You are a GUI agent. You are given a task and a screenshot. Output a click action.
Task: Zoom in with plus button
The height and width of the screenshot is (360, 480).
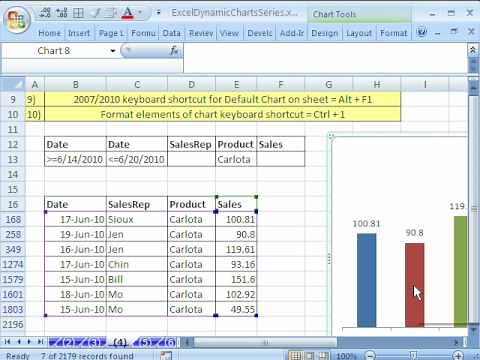point(458,356)
